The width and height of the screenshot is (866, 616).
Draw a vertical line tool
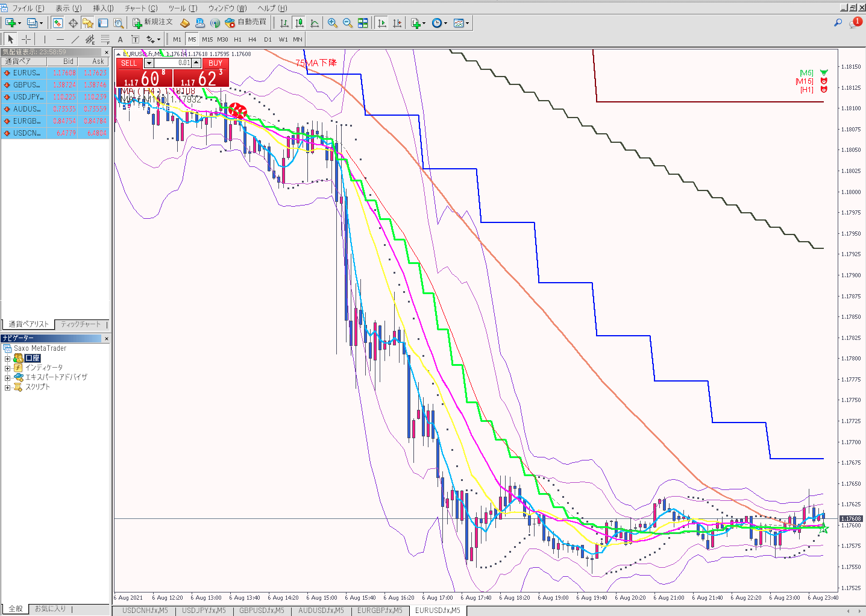(x=45, y=39)
